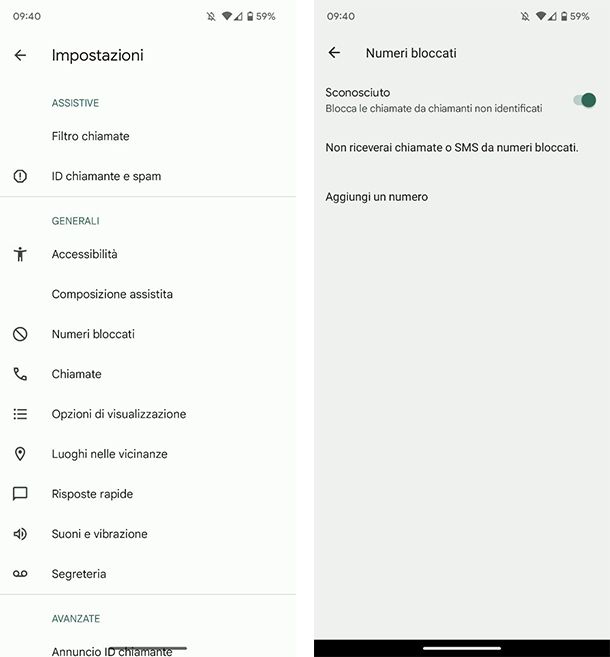Open Annuncio ID chiamante setting
Screen dimensions: 610x657
(x=112, y=651)
